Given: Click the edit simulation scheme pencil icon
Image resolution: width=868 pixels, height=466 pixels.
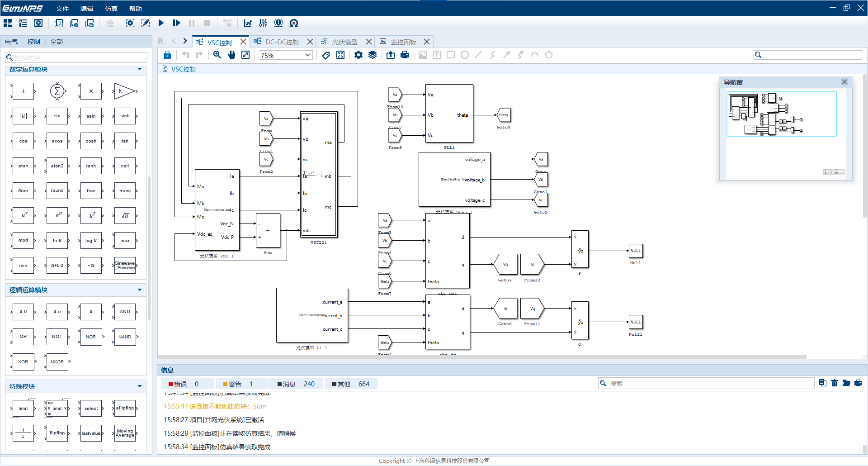Looking at the screenshot, I should click(x=146, y=23).
